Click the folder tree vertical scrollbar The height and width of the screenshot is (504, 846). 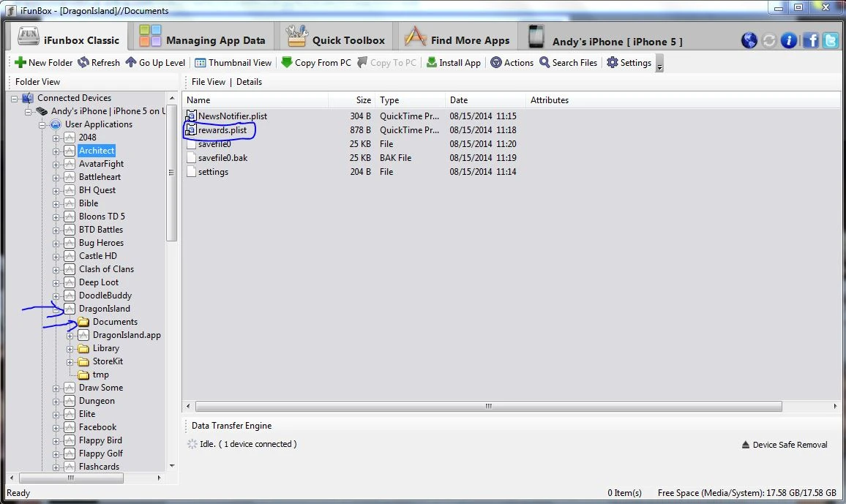[172, 173]
